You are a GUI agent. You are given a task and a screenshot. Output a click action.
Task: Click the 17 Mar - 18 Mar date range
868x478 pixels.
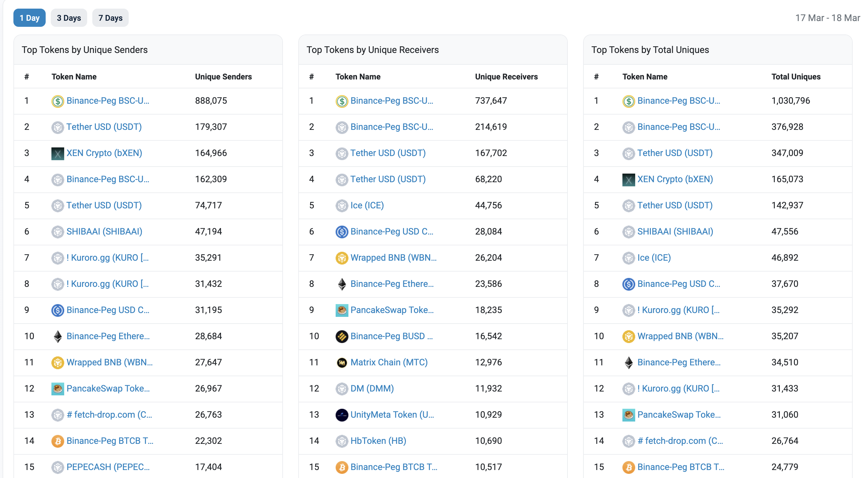point(827,18)
